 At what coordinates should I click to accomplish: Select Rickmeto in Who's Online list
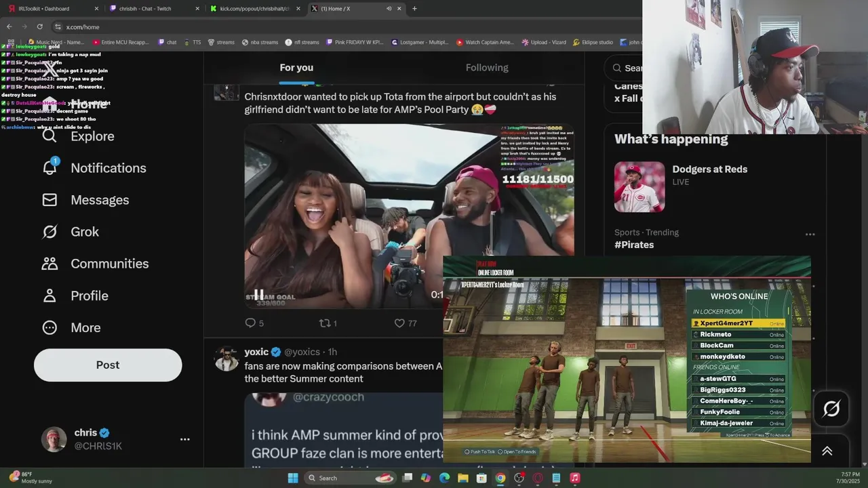738,334
